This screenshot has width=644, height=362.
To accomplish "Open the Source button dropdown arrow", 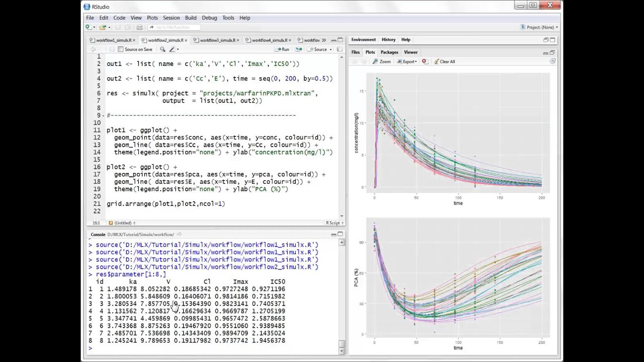I will pos(331,49).
